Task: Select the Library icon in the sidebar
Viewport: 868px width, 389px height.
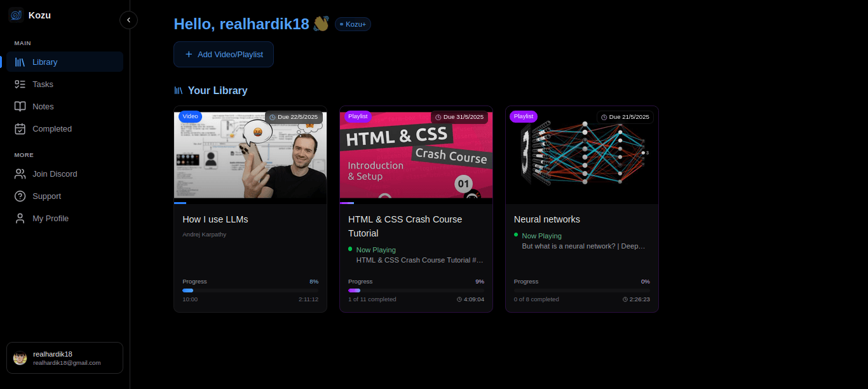Action: click(20, 62)
